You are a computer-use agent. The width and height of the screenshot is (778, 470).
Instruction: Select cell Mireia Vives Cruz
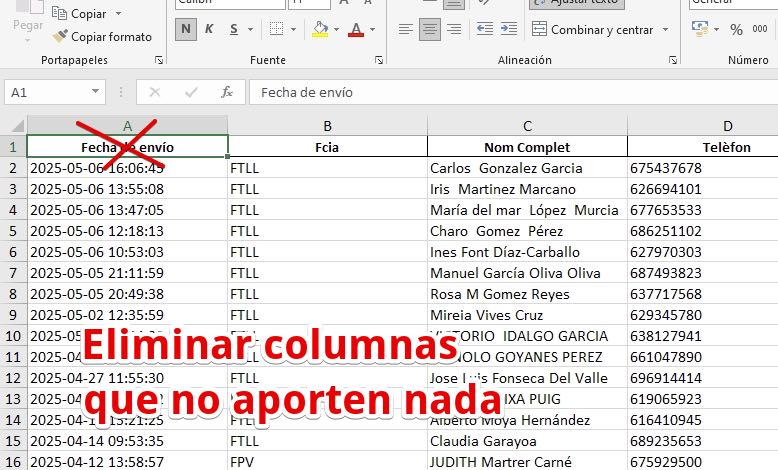click(x=527, y=315)
